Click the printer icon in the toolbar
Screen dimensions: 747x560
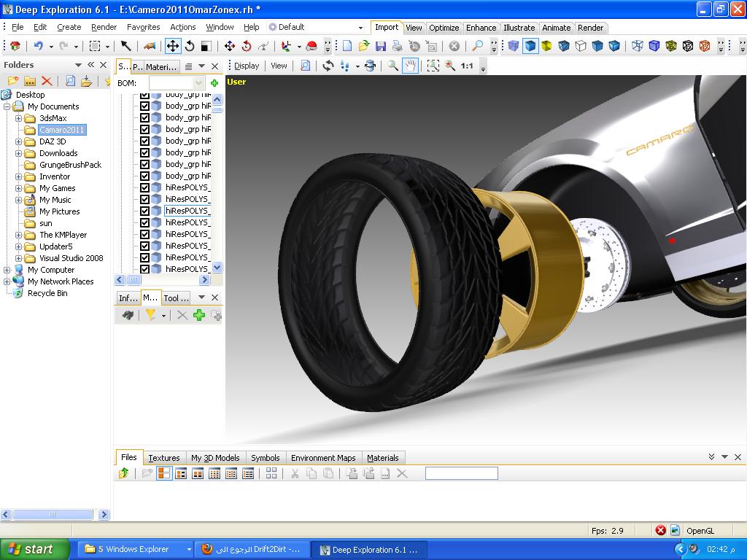pyautogui.click(x=398, y=46)
